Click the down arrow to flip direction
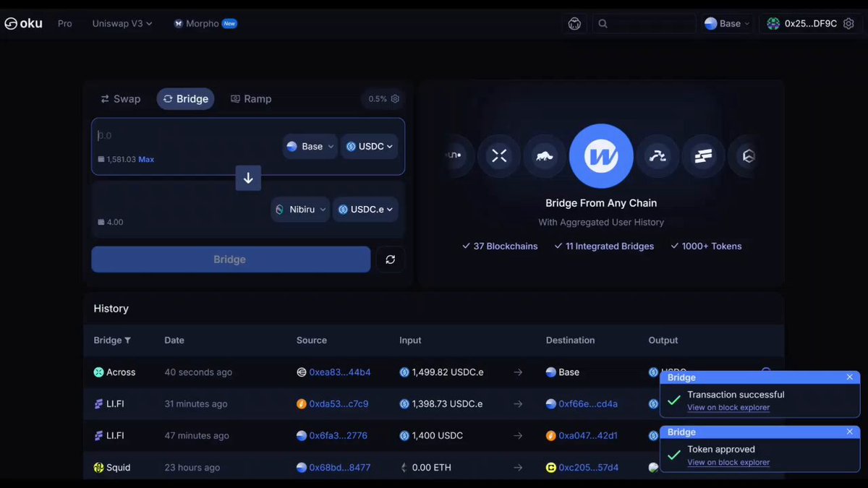Image resolution: width=868 pixels, height=488 pixels. click(248, 178)
